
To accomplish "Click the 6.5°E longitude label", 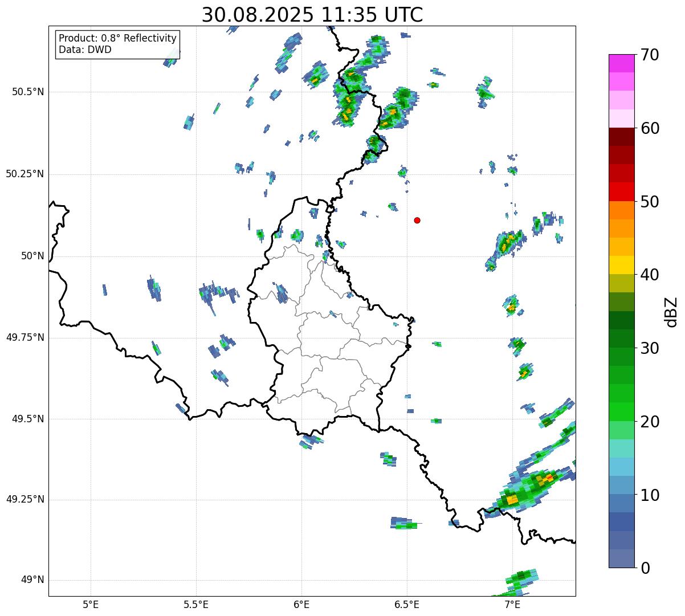I will click(x=407, y=604).
